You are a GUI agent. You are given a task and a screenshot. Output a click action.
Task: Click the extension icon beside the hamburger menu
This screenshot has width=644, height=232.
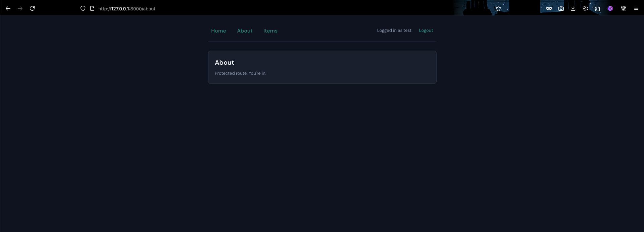(x=624, y=8)
